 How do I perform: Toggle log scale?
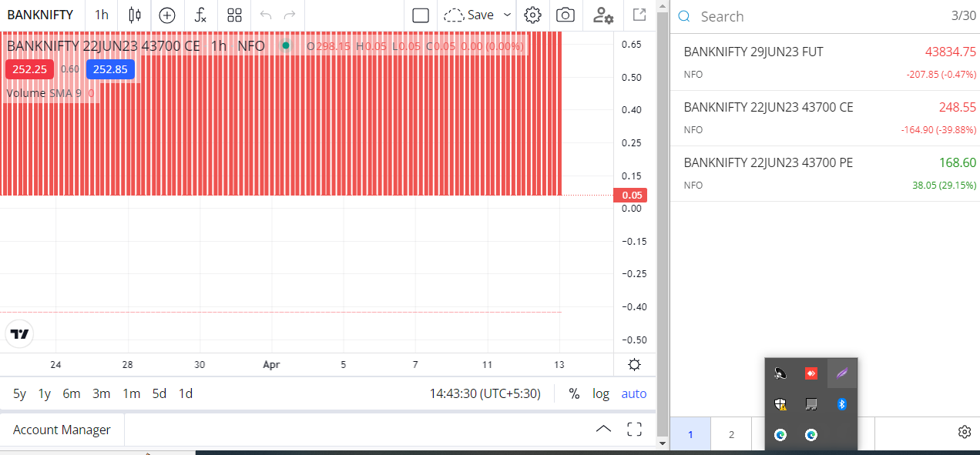[x=601, y=393]
